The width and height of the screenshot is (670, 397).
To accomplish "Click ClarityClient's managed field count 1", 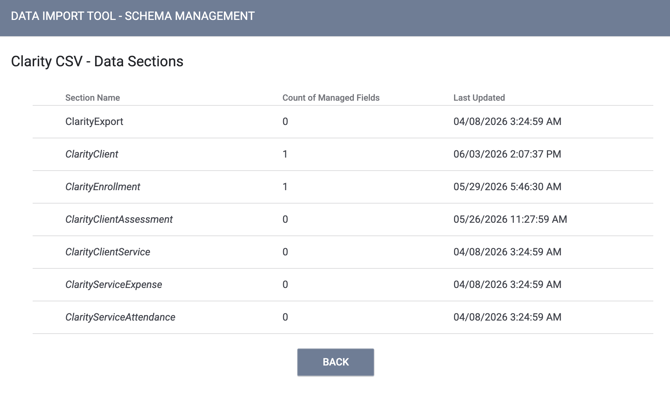I will [x=285, y=154].
